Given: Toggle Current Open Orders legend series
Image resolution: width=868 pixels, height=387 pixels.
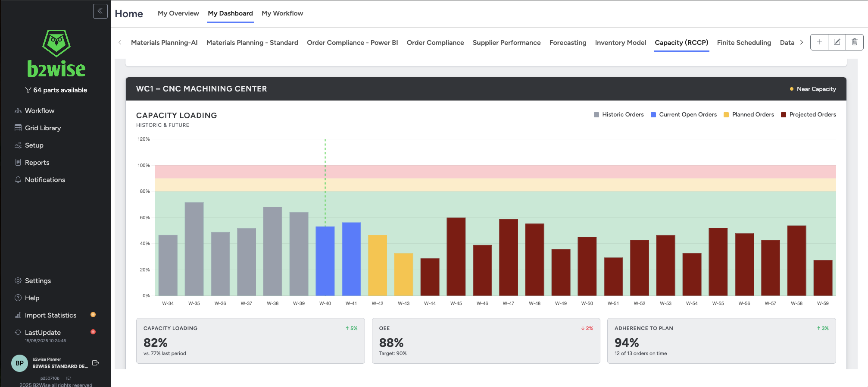Looking at the screenshot, I should click(684, 115).
